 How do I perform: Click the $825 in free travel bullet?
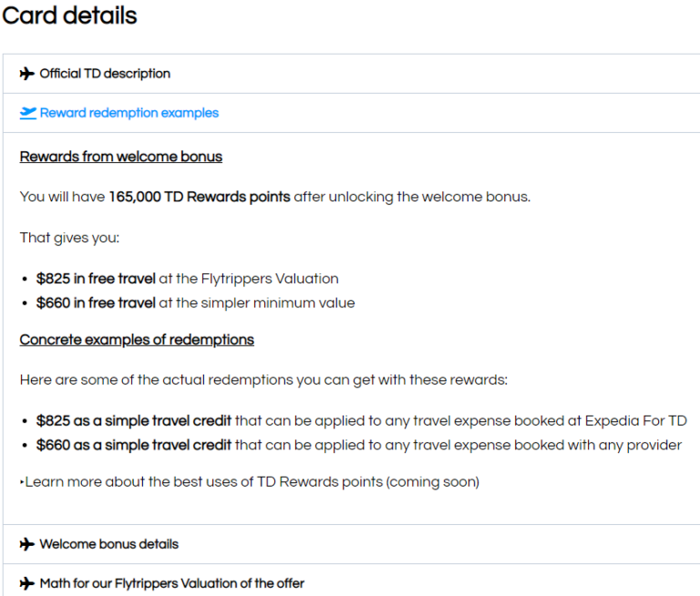click(x=96, y=279)
